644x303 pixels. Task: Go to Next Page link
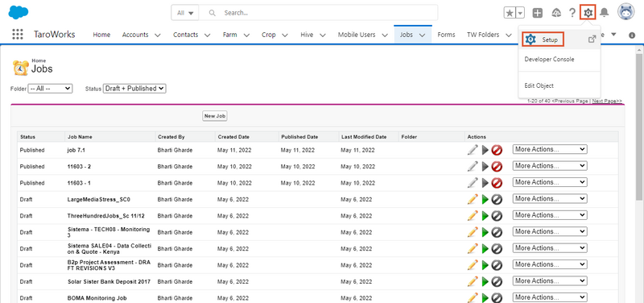pyautogui.click(x=607, y=102)
